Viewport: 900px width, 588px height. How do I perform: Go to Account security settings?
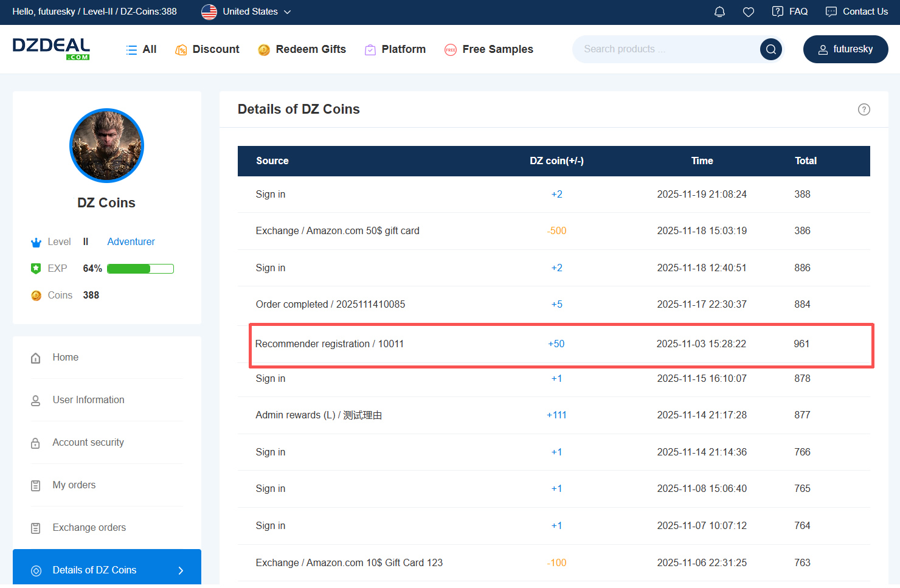(88, 443)
